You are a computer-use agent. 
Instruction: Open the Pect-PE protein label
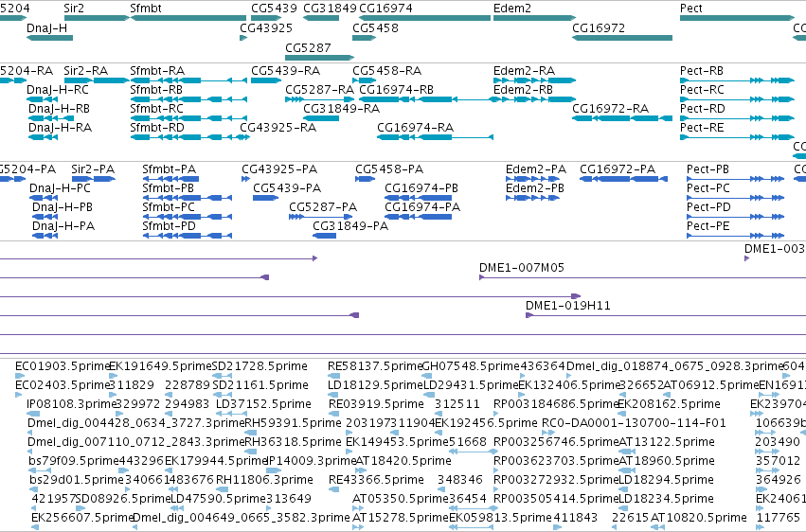coord(707,226)
